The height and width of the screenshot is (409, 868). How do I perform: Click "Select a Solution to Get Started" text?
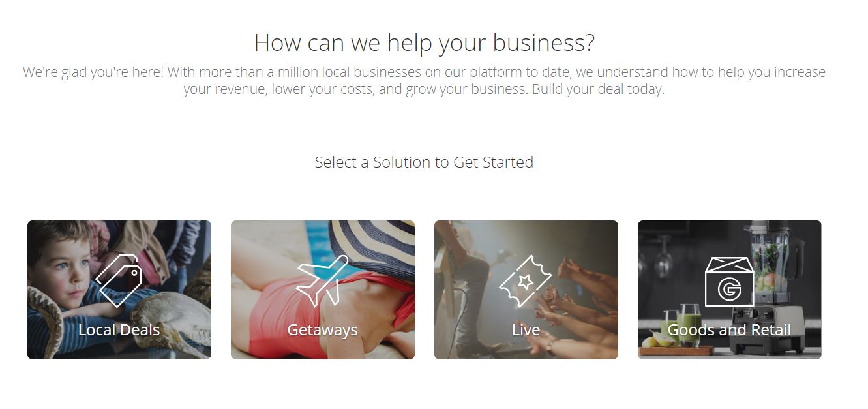pos(424,162)
